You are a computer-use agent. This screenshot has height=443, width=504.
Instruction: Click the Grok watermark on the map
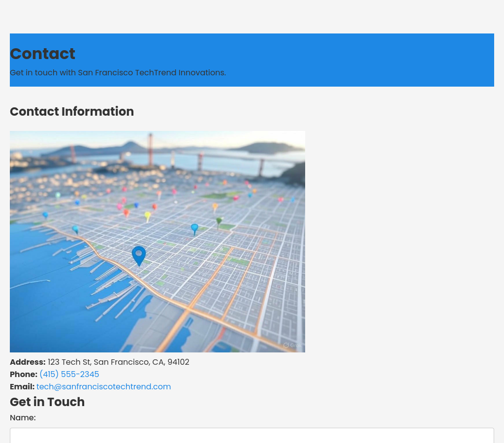coord(292,345)
